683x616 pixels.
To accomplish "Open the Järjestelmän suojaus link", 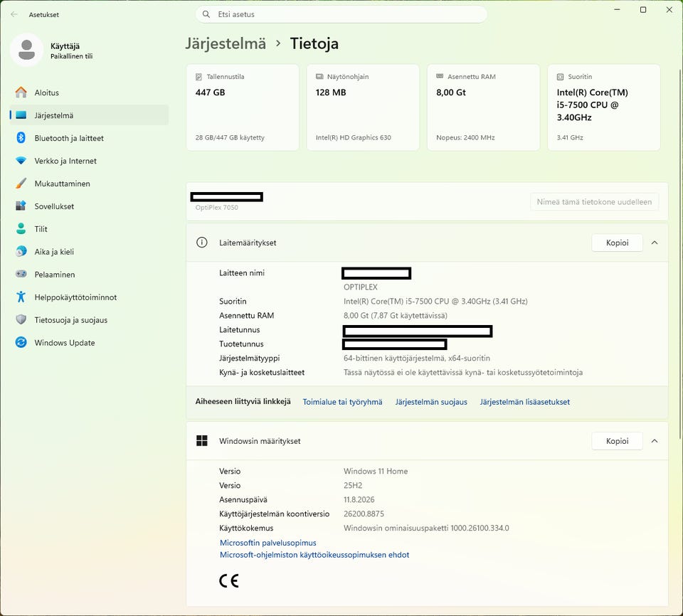I will [431, 402].
